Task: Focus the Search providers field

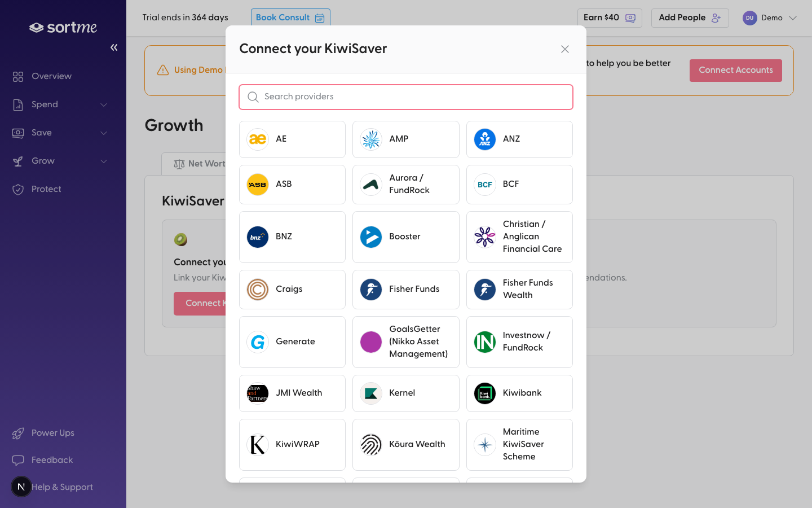Action: tap(406, 97)
